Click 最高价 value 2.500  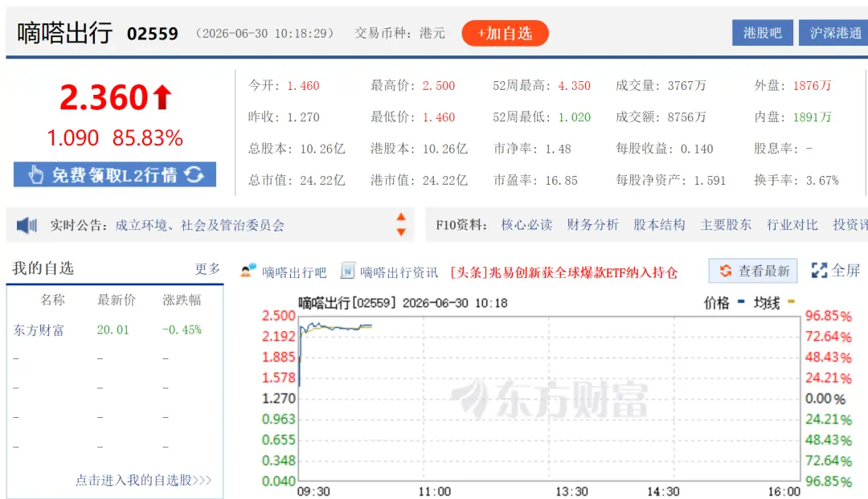[x=439, y=86]
